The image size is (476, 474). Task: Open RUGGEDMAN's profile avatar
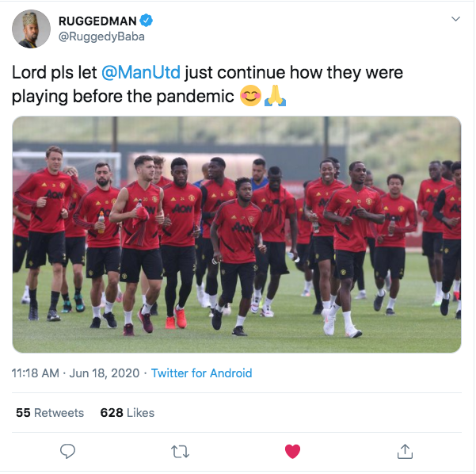(31, 29)
